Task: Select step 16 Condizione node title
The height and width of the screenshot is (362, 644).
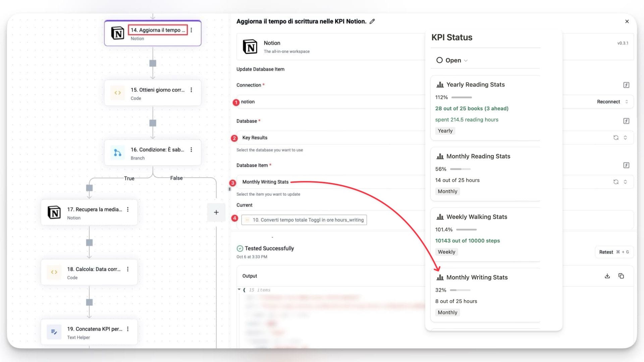Action: pyautogui.click(x=157, y=149)
